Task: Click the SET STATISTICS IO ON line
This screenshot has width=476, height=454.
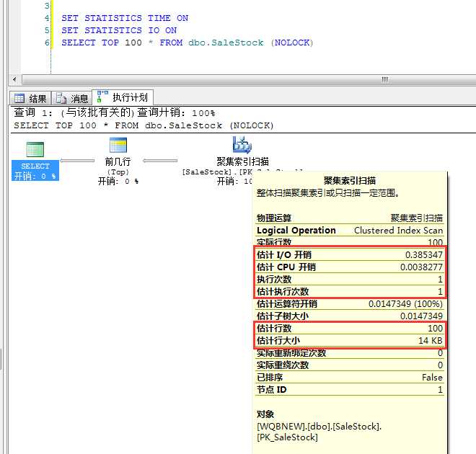Action: click(119, 30)
